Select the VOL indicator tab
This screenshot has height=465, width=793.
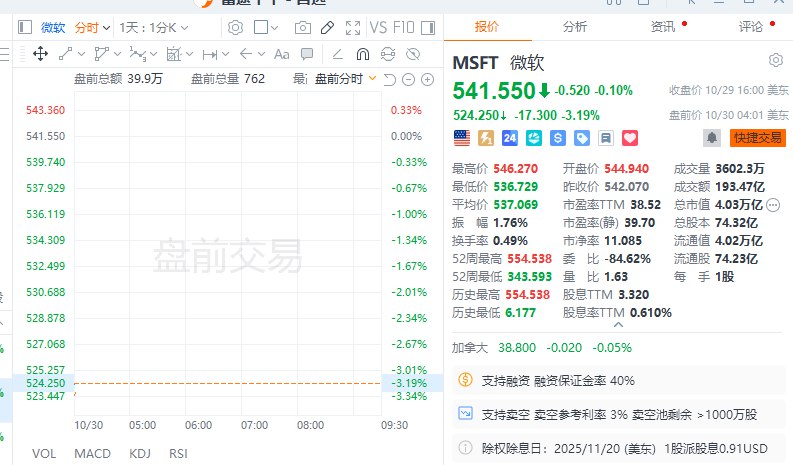(44, 454)
